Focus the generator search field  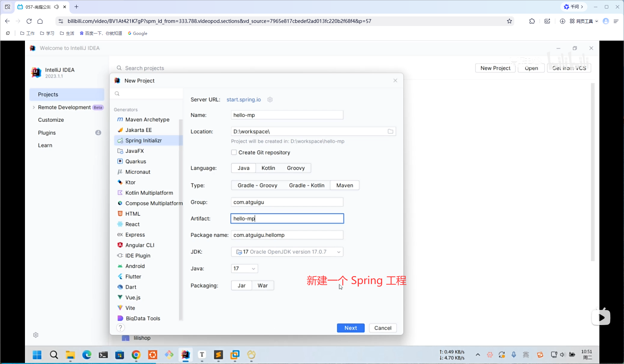click(147, 94)
